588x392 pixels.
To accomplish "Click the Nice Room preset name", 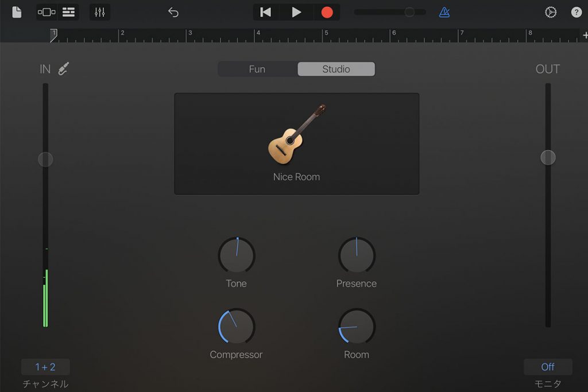I will click(x=297, y=177).
